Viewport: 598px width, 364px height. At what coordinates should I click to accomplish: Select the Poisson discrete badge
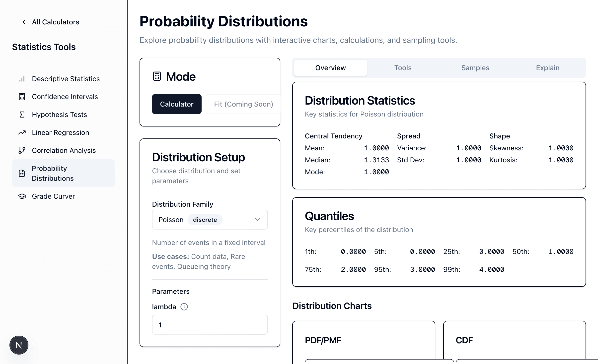tap(205, 220)
